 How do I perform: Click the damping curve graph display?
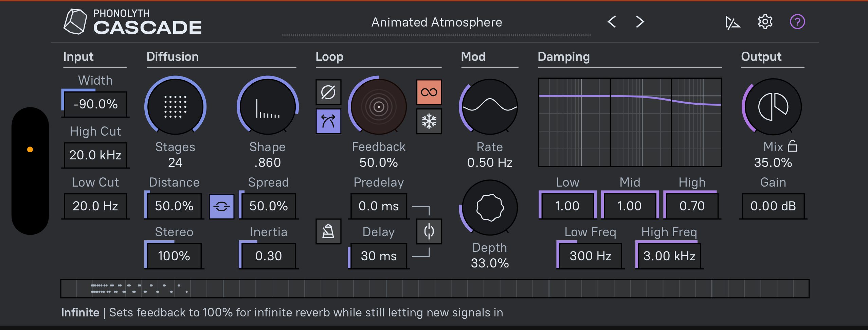(630, 122)
